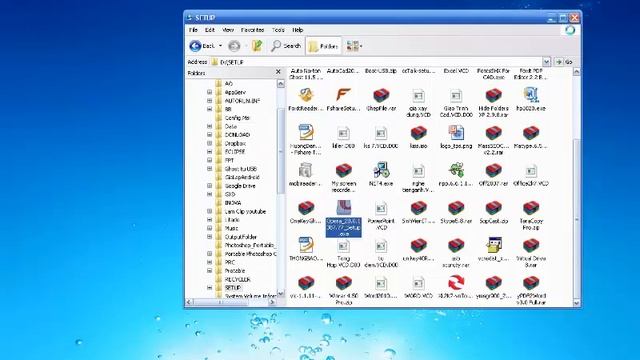
Task: Click the folder tree horizontal scrollbar right arrow
Action: pos(272,302)
